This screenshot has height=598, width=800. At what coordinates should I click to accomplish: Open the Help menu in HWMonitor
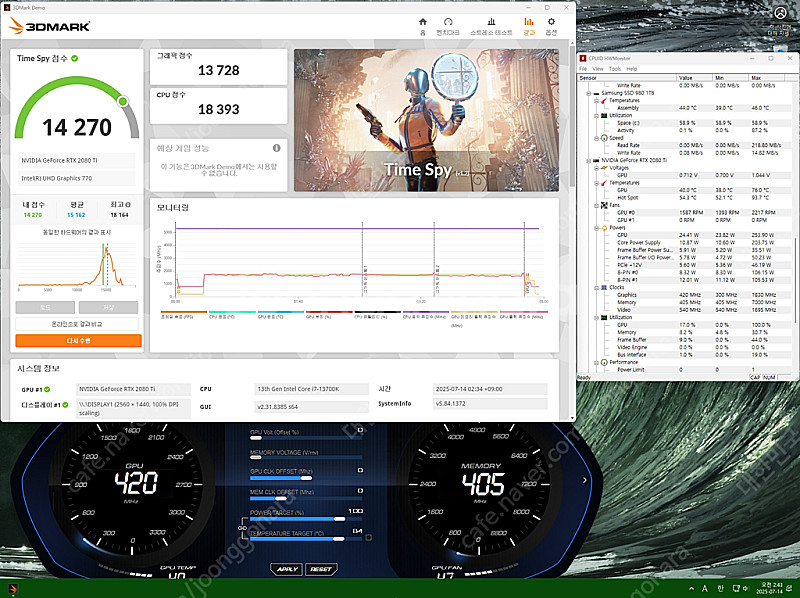[632, 69]
